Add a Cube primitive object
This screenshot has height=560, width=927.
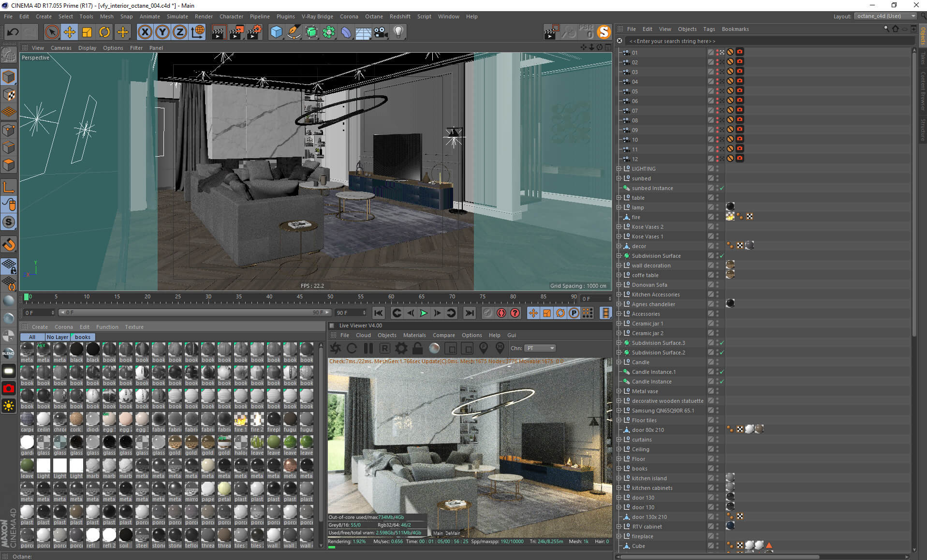pos(276,32)
